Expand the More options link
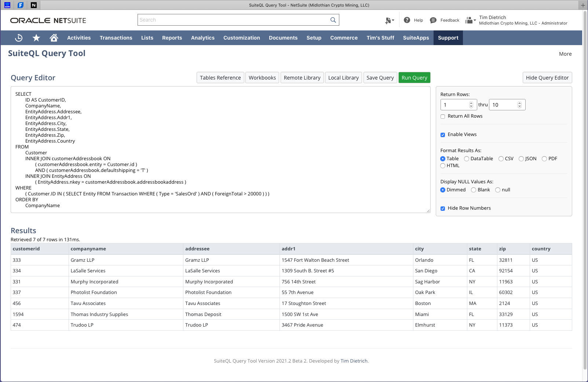 (565, 54)
